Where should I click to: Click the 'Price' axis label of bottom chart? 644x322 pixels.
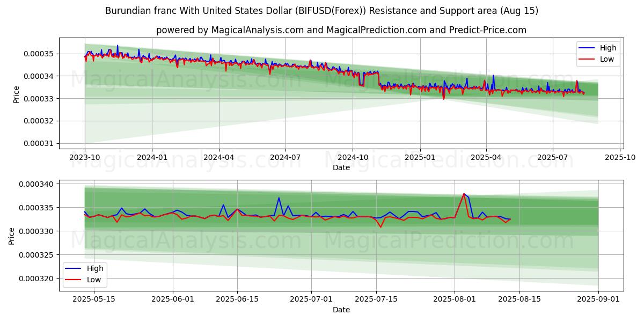tap(12, 236)
